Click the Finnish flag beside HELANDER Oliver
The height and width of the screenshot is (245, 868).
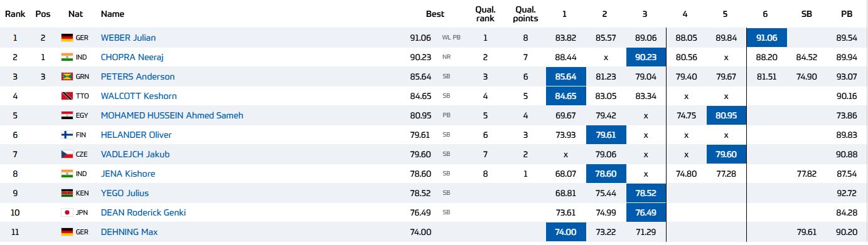point(67,135)
